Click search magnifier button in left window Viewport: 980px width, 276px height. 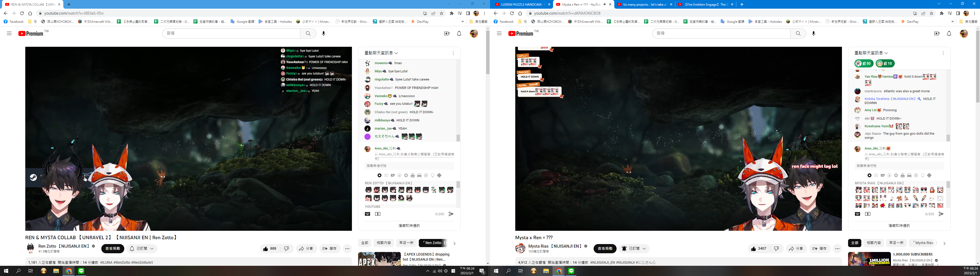pyautogui.click(x=308, y=33)
